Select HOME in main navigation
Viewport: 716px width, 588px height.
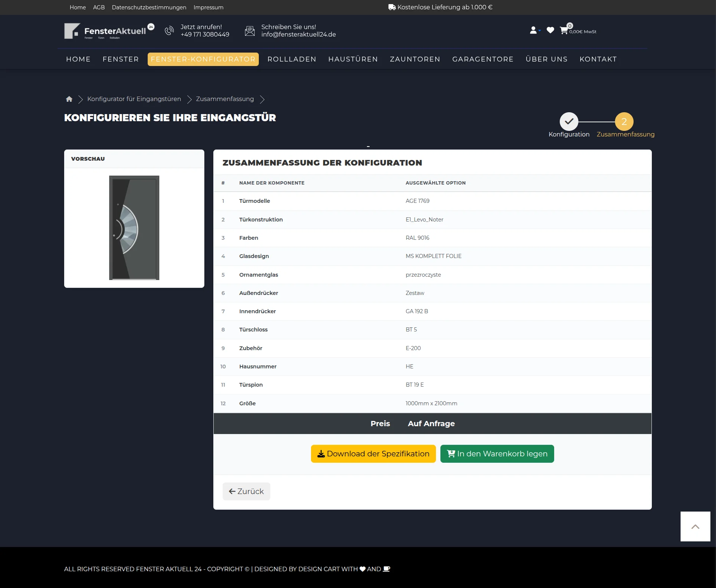(78, 59)
